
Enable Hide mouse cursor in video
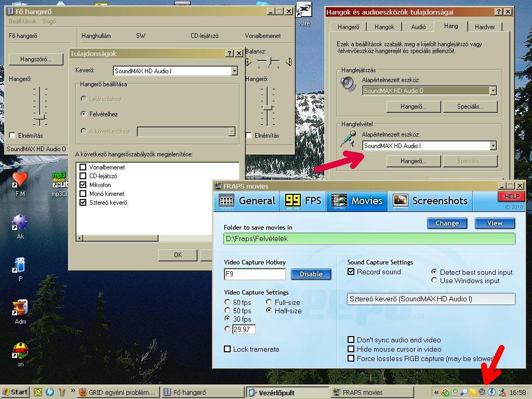click(x=351, y=349)
